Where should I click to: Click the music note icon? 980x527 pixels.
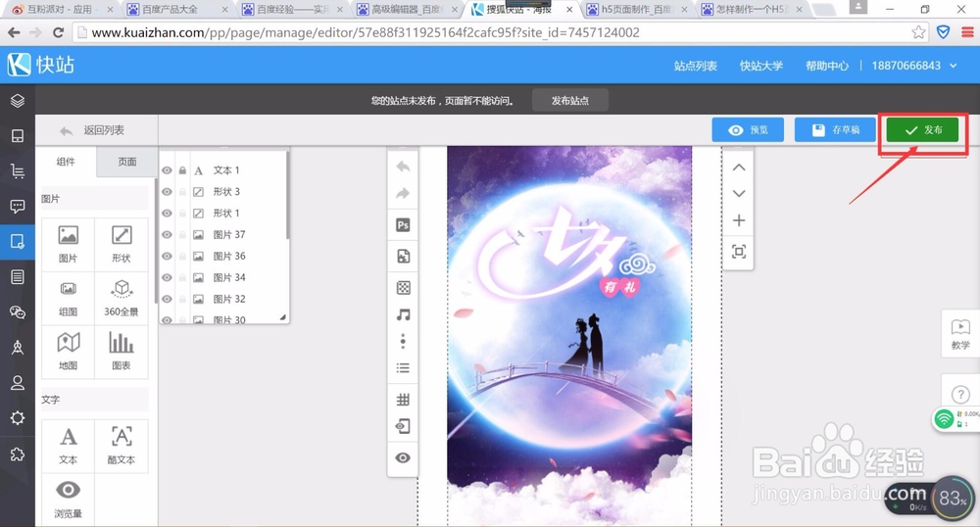(403, 314)
